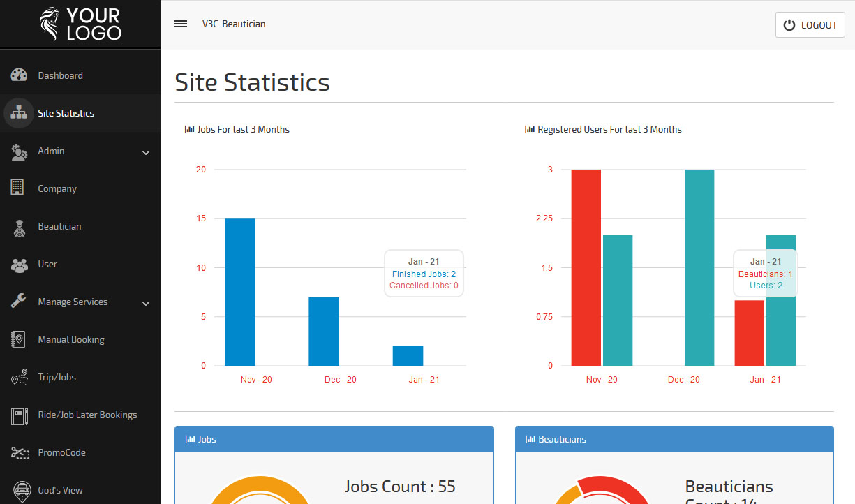Expand the Admin submenu chevron
The image size is (855, 504).
pos(146,152)
